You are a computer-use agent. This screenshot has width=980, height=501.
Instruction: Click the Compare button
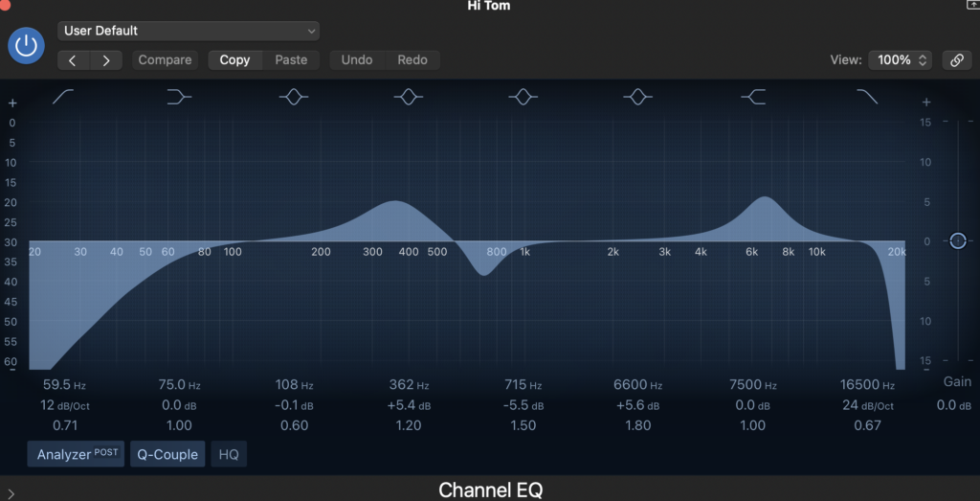165,59
